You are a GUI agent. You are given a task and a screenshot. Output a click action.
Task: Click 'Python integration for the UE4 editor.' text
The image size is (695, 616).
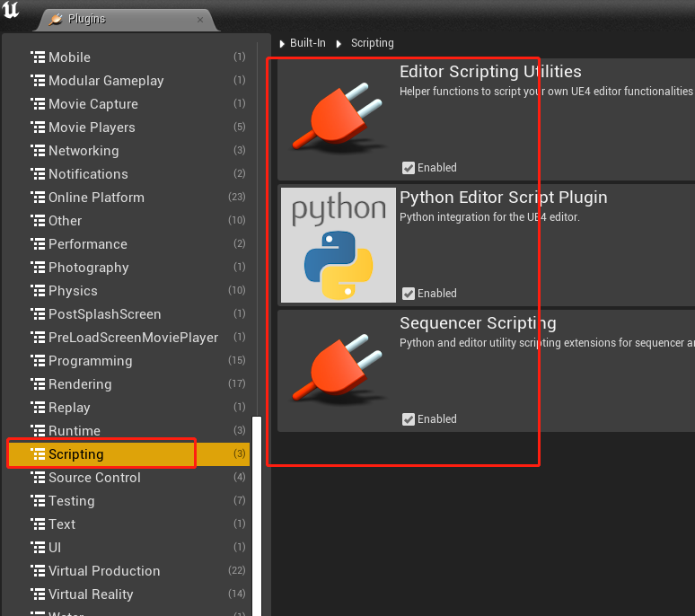pyautogui.click(x=489, y=217)
